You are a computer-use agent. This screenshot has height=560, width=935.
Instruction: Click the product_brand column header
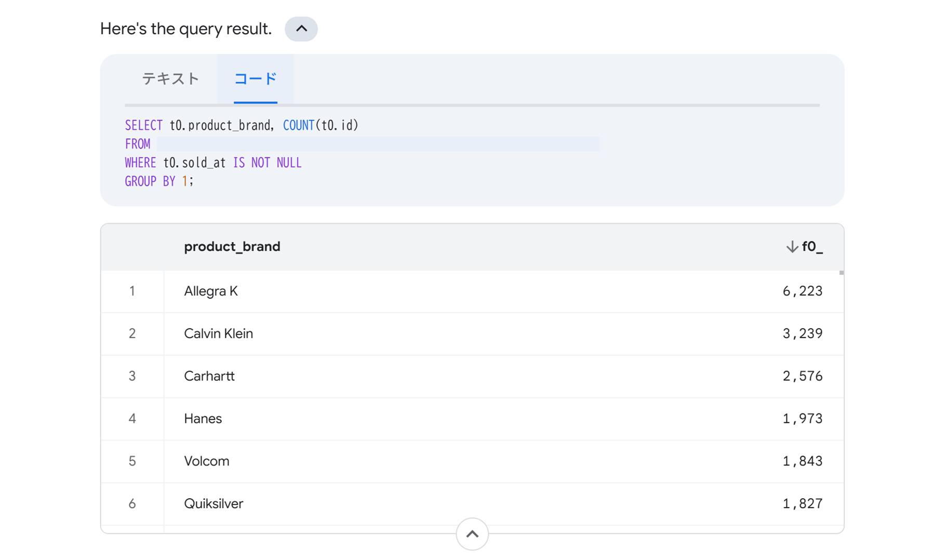(x=232, y=247)
